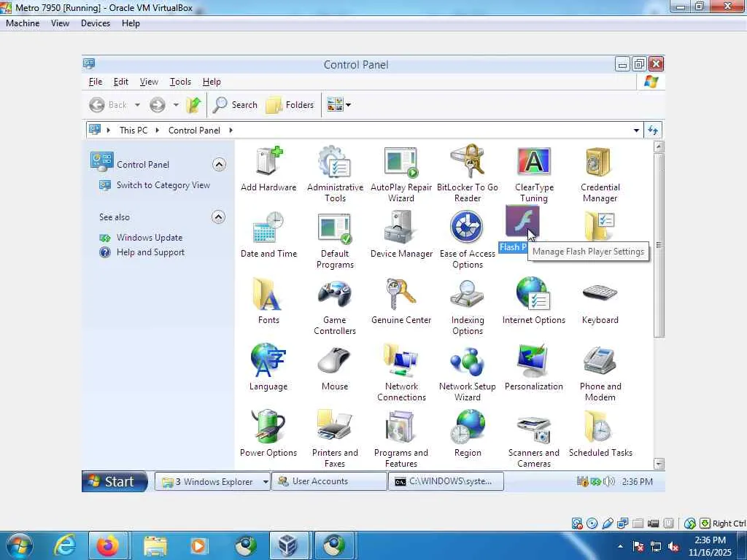Open ClearType Tuning

coord(533,175)
